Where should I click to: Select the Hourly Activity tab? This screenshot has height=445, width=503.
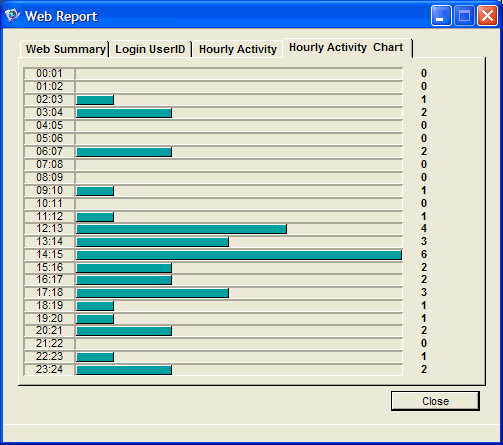[238, 49]
